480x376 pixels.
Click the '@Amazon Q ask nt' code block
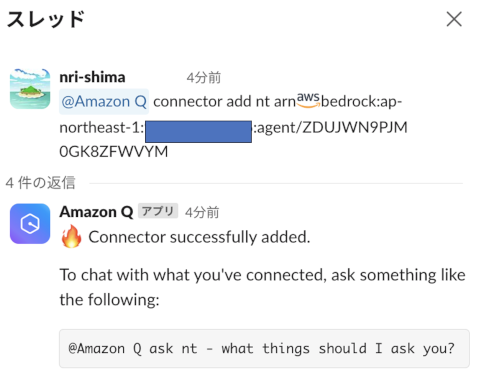pyautogui.click(x=264, y=349)
